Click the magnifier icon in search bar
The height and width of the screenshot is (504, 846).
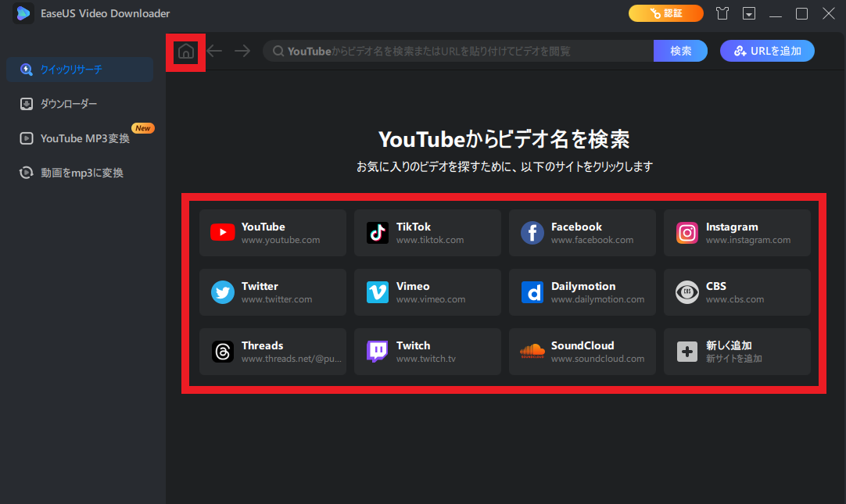(278, 52)
